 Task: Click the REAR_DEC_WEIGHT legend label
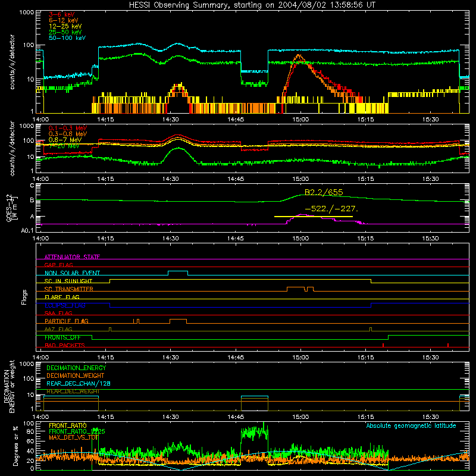tap(73, 392)
